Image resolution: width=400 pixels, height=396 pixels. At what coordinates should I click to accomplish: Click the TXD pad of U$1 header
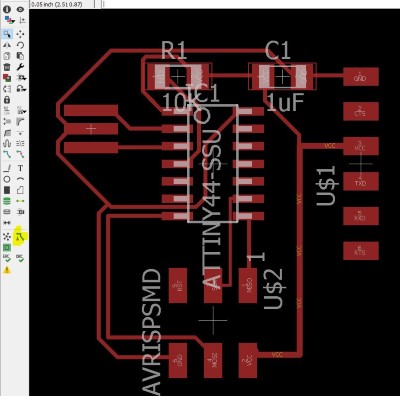(x=361, y=182)
